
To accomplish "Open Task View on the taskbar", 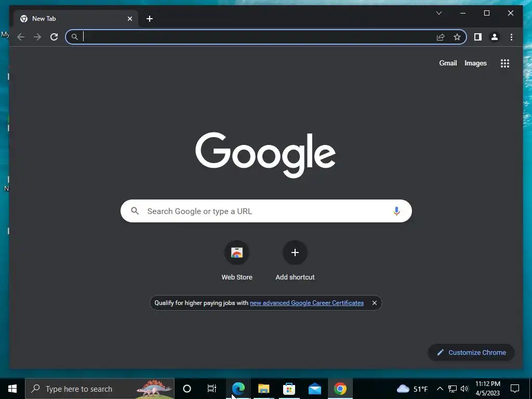I will [212, 389].
